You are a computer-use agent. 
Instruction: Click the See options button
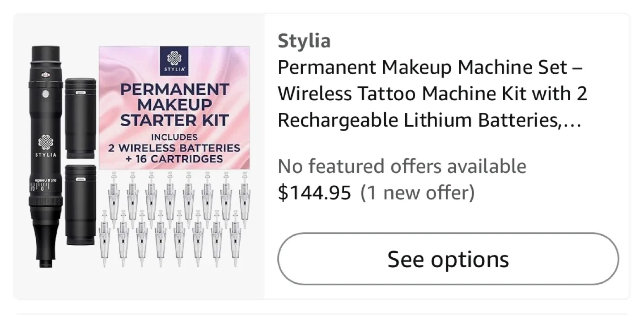pyautogui.click(x=448, y=259)
